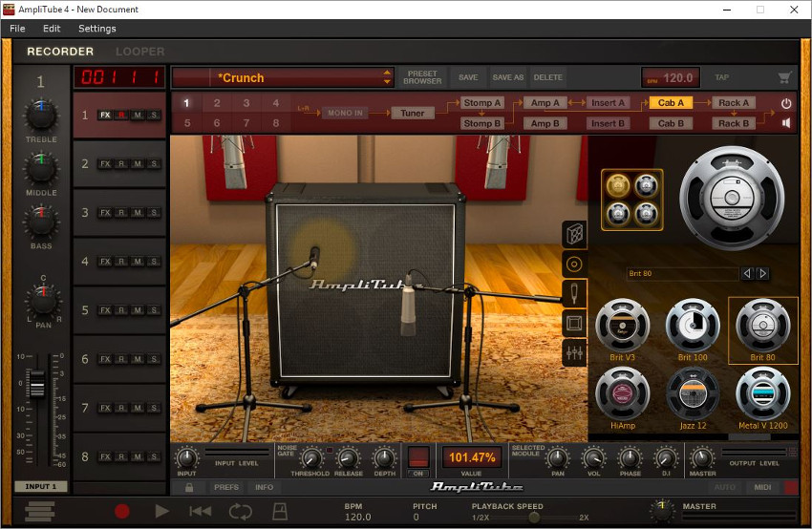Click the SAVE AS button
The width and height of the screenshot is (812, 529).
click(507, 77)
